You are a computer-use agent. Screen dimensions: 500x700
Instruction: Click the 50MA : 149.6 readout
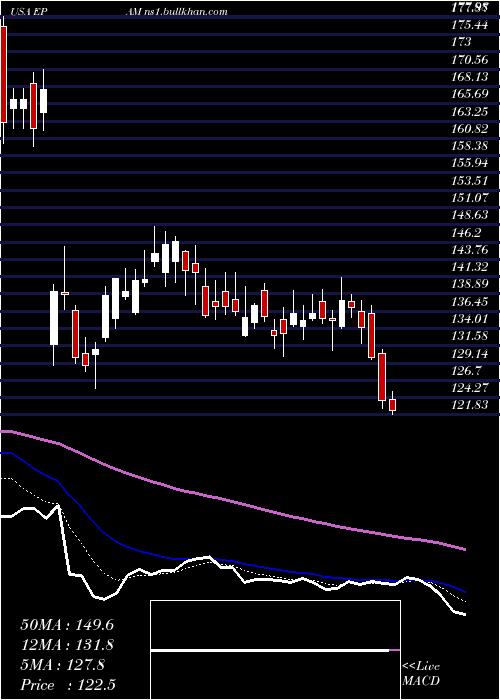coord(67,625)
